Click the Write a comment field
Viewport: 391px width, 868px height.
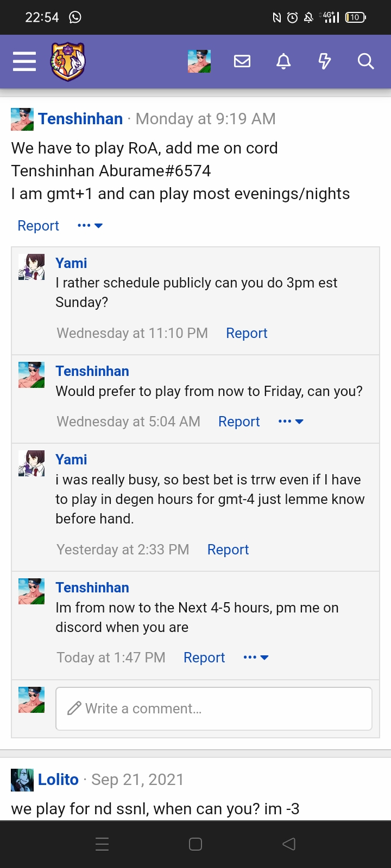point(214,709)
